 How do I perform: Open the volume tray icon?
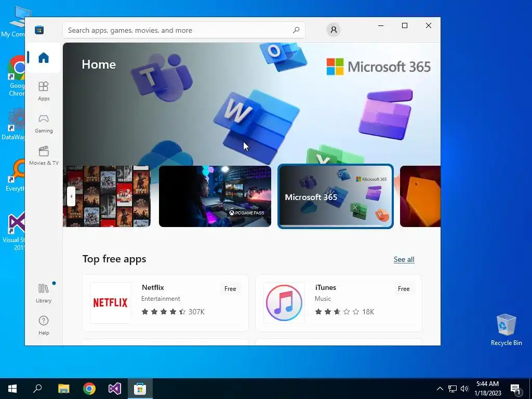point(464,389)
